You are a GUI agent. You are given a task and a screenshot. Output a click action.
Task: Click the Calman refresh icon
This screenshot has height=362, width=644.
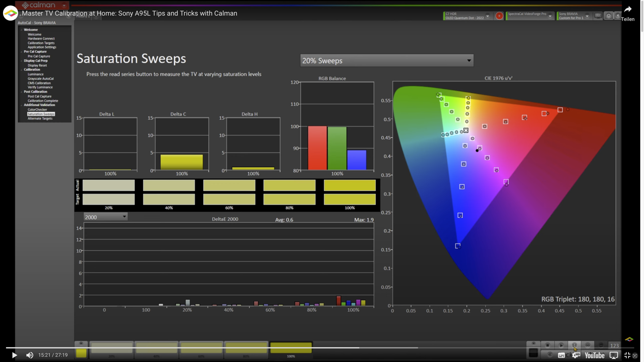[601, 345]
